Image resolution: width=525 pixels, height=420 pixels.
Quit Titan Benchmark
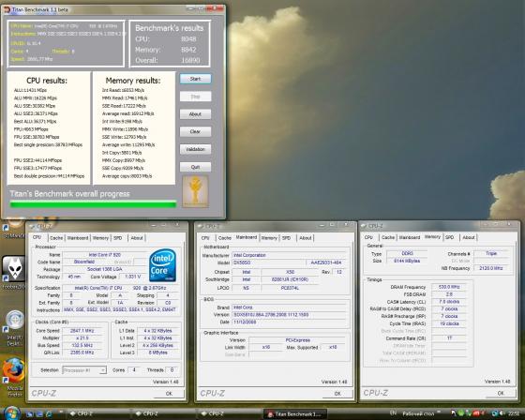196,167
